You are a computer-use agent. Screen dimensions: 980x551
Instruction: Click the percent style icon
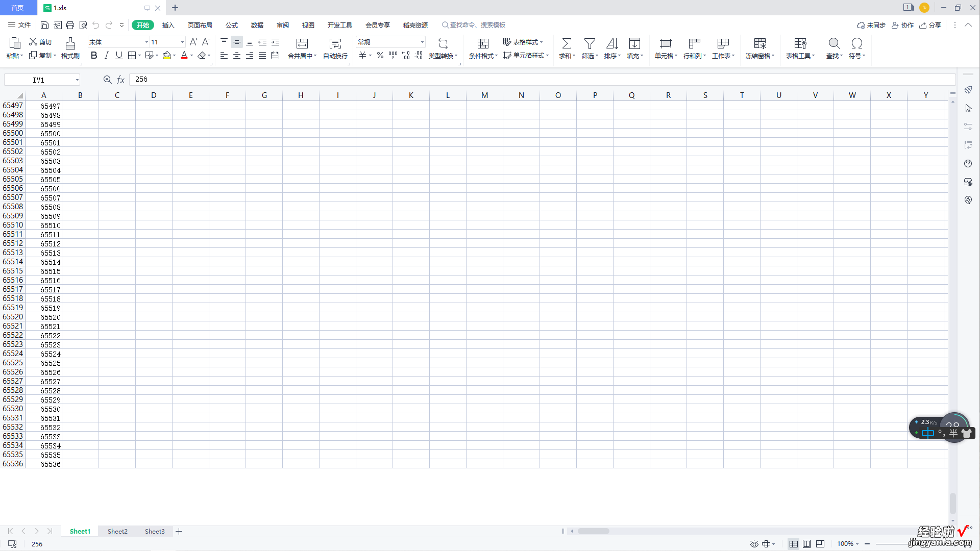[380, 55]
